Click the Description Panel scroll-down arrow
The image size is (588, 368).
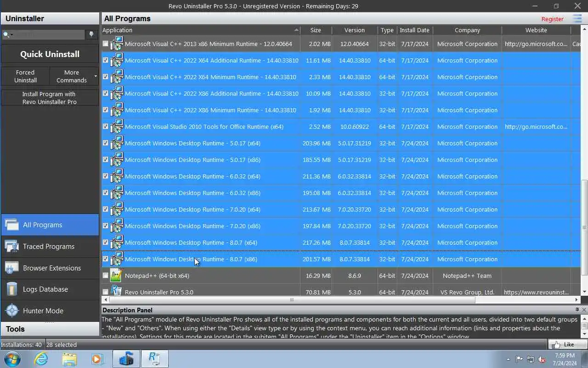(584, 334)
